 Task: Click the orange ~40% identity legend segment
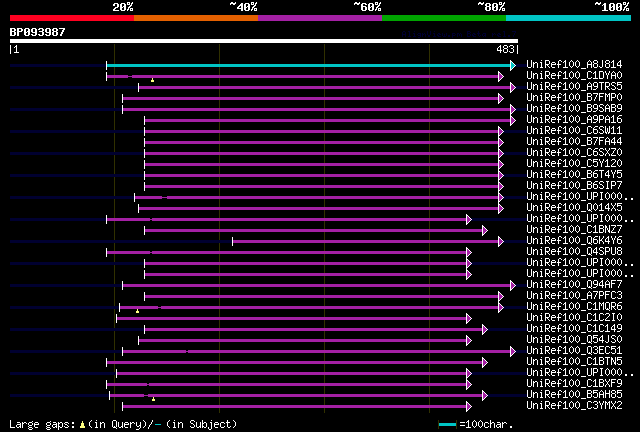196,18
